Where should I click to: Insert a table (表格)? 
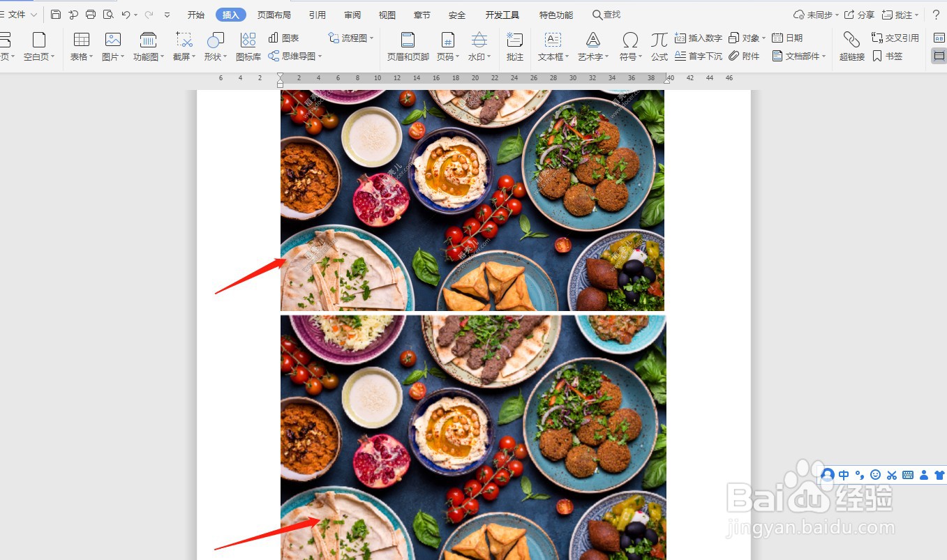coord(82,47)
